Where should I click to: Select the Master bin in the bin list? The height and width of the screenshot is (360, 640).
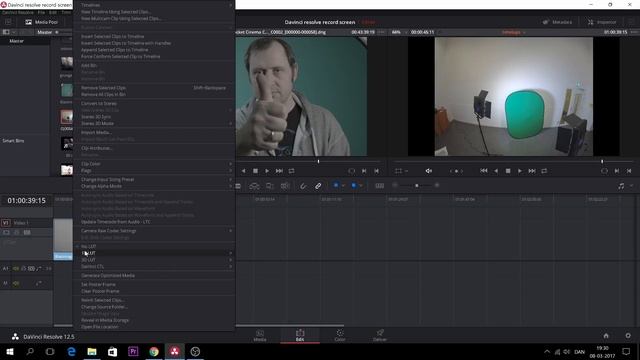coord(17,41)
